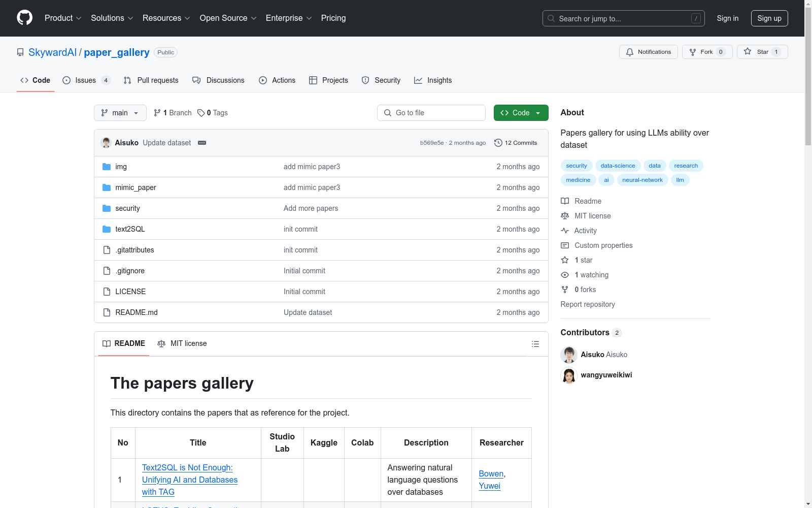This screenshot has height=508, width=812.
Task: Click the Sign up button
Action: click(x=769, y=18)
